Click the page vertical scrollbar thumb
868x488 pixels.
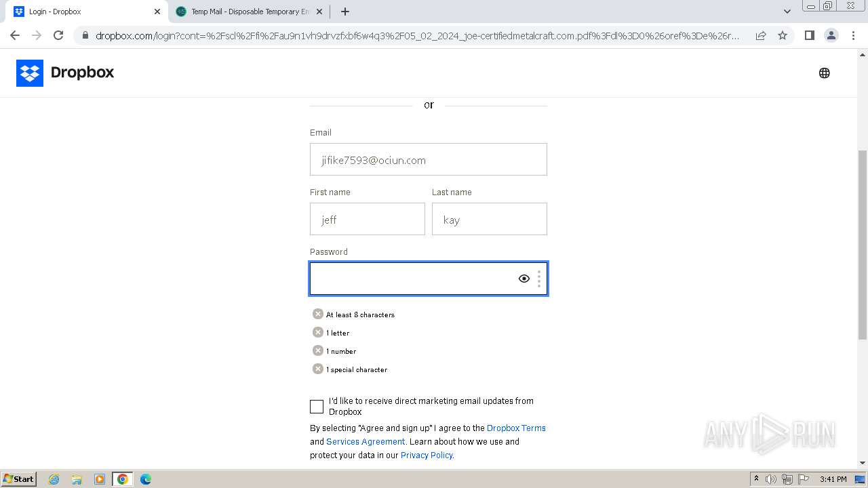click(863, 244)
